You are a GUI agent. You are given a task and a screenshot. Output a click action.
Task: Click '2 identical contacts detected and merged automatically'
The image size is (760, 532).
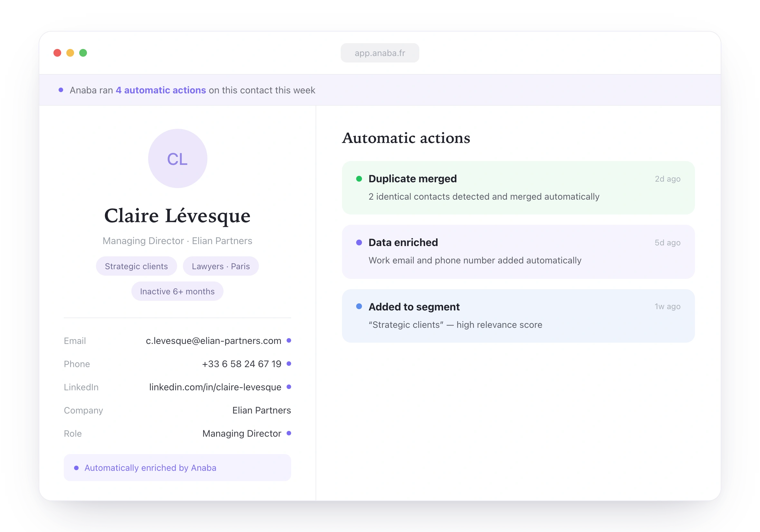(x=484, y=197)
